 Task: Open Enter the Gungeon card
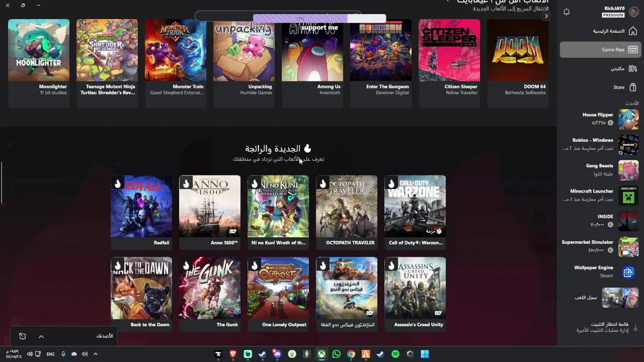(x=381, y=63)
